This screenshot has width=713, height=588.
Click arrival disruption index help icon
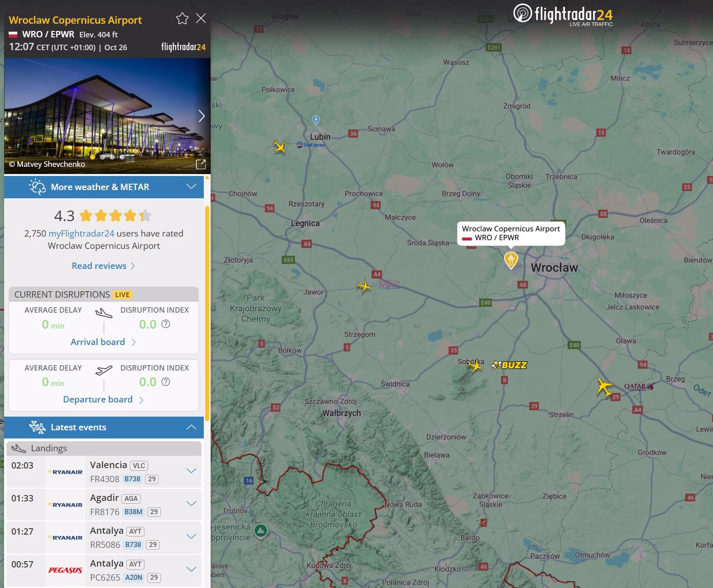pyautogui.click(x=166, y=324)
